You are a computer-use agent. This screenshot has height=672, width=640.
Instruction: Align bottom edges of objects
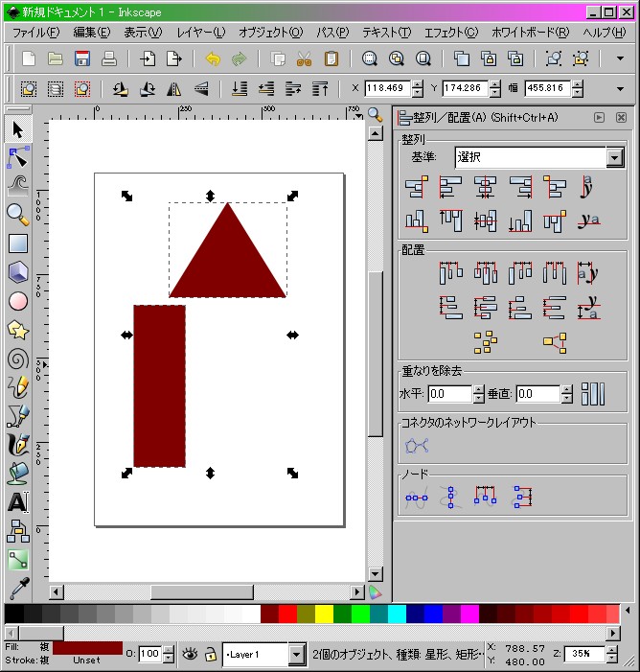(519, 221)
